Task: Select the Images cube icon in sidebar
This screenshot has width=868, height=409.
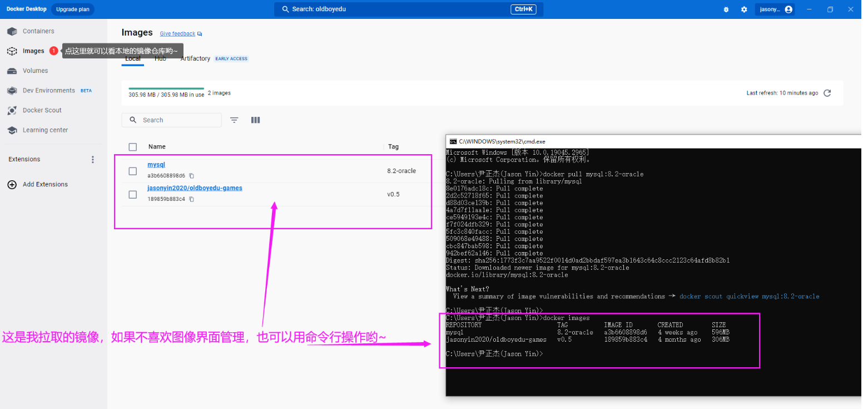Action: tap(12, 51)
